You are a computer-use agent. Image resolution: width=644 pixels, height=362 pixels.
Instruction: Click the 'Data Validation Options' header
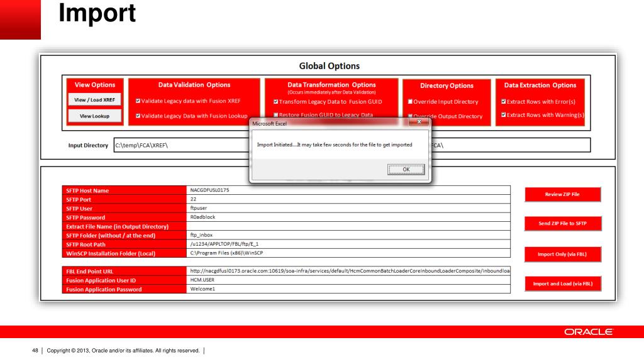click(194, 85)
